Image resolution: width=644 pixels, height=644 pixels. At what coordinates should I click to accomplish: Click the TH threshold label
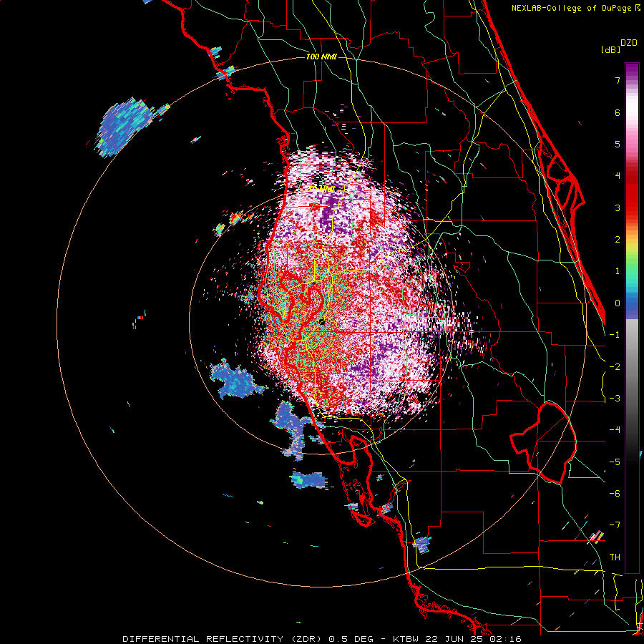click(x=615, y=557)
